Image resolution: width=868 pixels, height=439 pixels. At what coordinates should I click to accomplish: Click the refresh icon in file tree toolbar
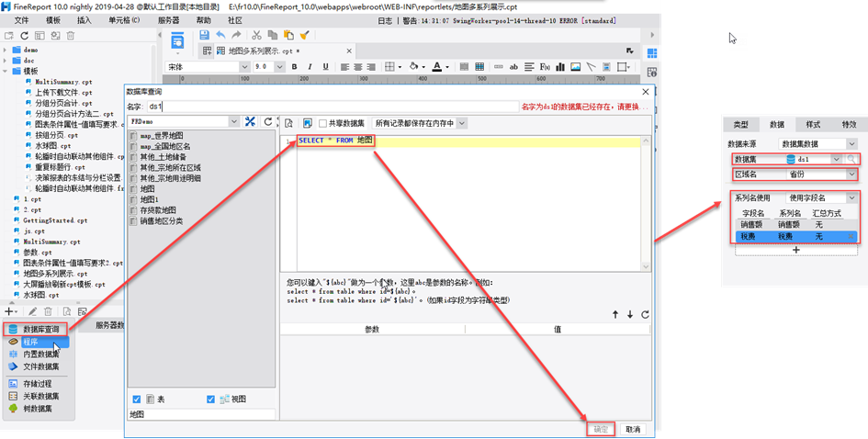25,36
